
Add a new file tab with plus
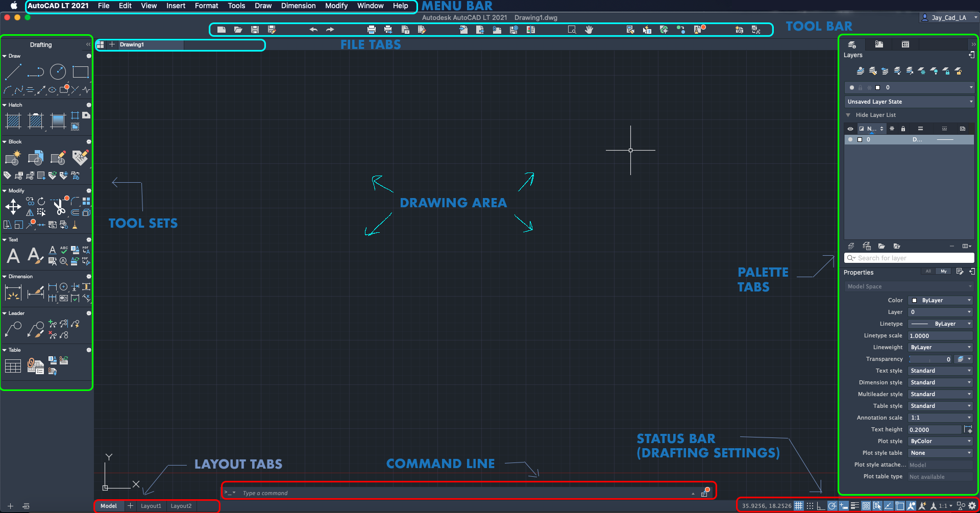click(x=112, y=44)
